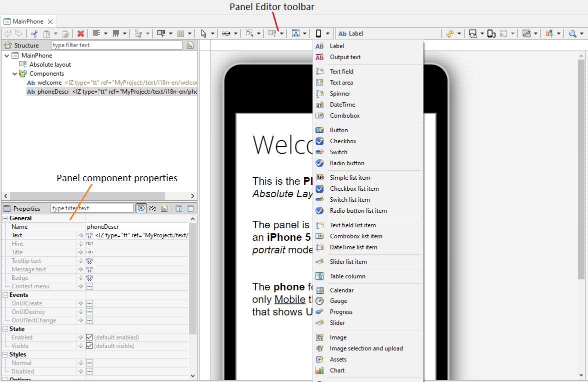Toggle the Visible state checkbox
The height and width of the screenshot is (382, 588).
[89, 346]
